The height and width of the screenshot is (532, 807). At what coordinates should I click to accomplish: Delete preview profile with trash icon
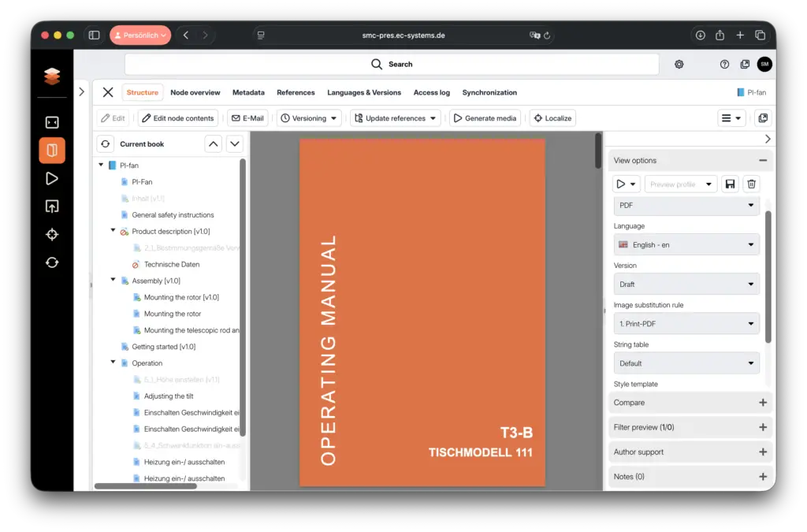click(752, 184)
